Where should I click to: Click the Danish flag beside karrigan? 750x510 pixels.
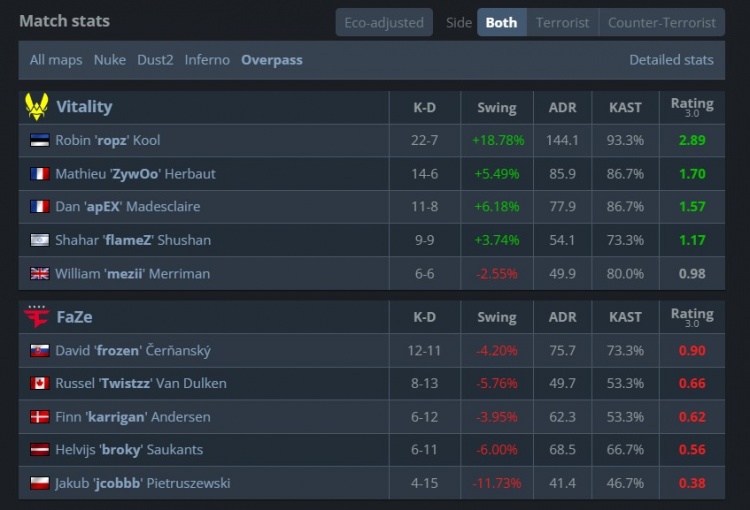tap(40, 417)
